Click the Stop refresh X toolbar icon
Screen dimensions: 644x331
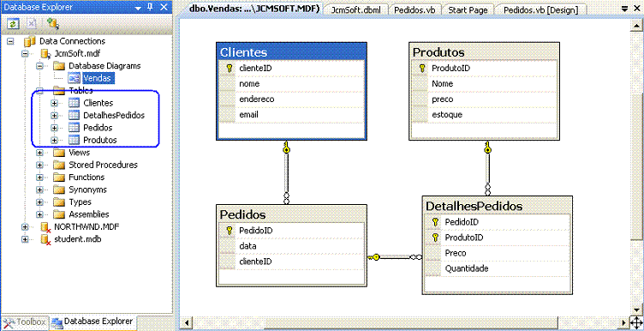pyautogui.click(x=32, y=24)
